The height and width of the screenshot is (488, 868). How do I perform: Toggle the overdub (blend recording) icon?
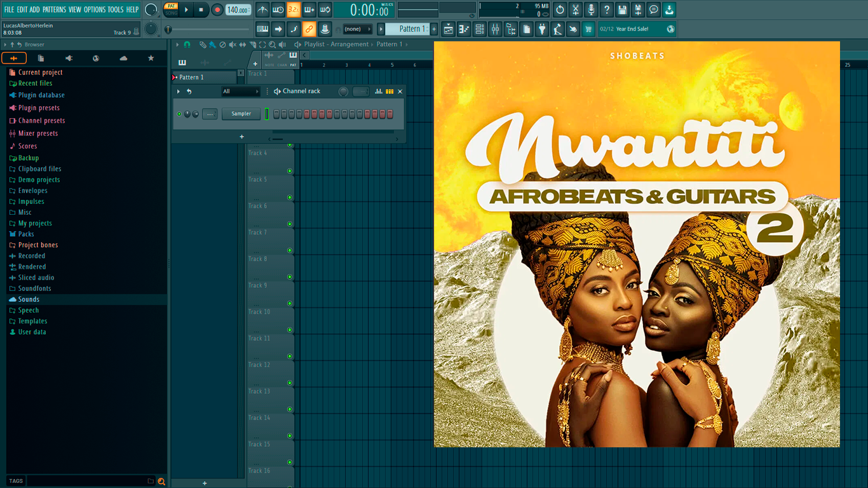coord(309,10)
